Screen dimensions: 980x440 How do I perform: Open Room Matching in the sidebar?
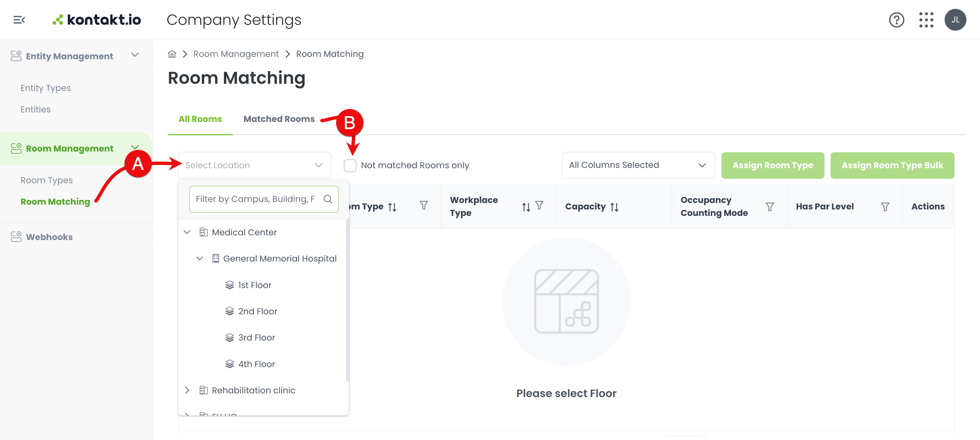(x=55, y=202)
